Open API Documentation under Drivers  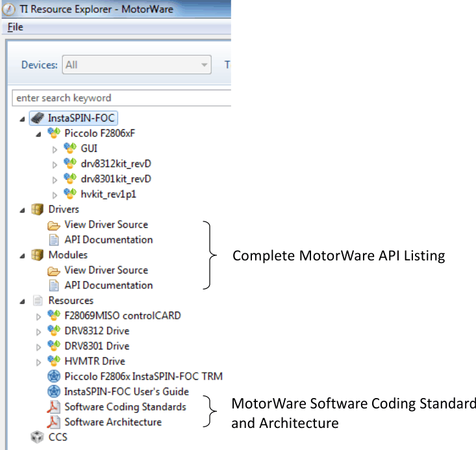point(108,240)
